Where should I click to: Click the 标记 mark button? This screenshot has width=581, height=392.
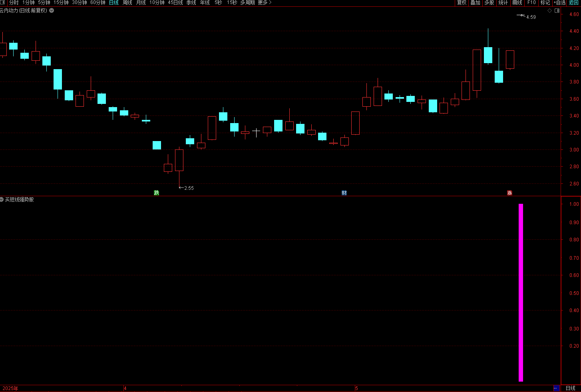545,2
